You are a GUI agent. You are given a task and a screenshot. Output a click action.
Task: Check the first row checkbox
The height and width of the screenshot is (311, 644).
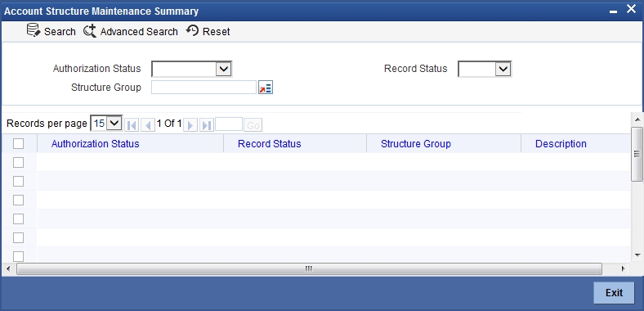pos(19,163)
